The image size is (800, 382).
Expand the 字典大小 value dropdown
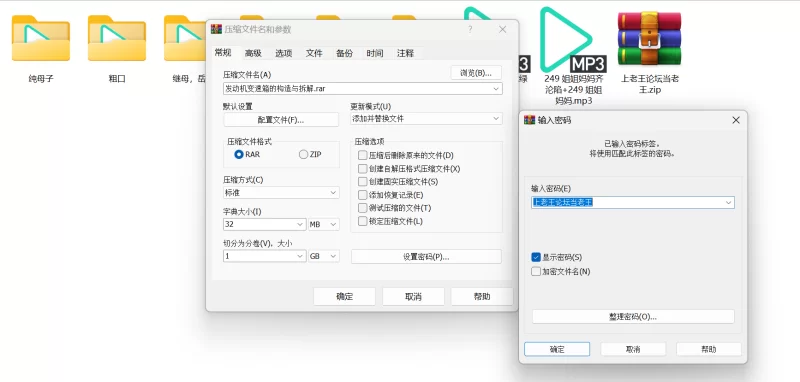coord(300,224)
